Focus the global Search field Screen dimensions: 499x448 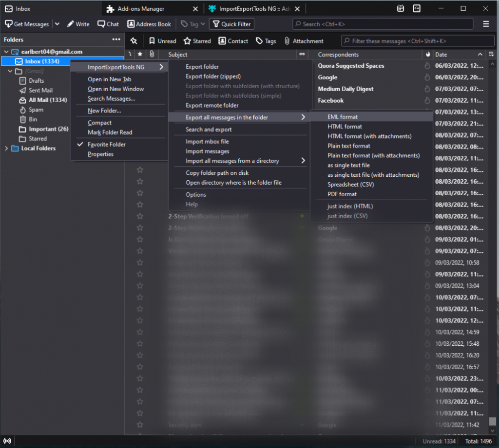pyautogui.click(x=383, y=24)
